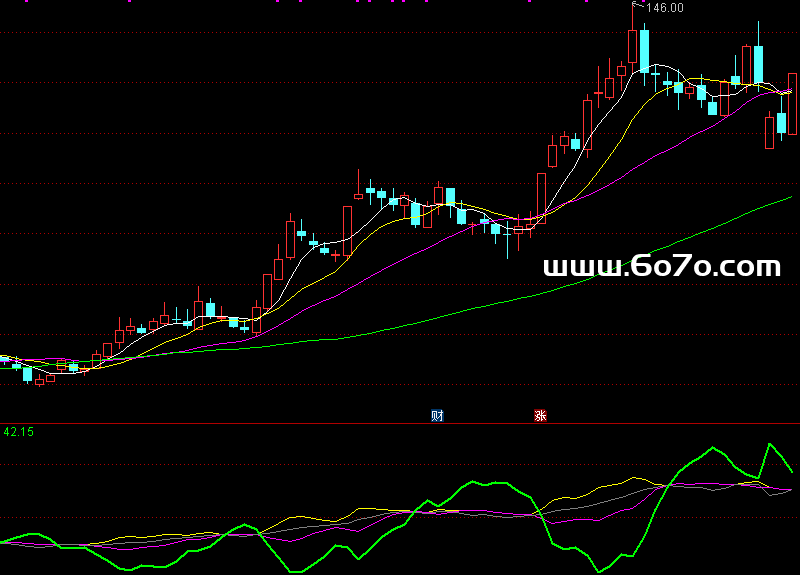Image resolution: width=800 pixels, height=575 pixels.
Task: Click the cyan candlestick just before the final red candle
Action: 781,123
